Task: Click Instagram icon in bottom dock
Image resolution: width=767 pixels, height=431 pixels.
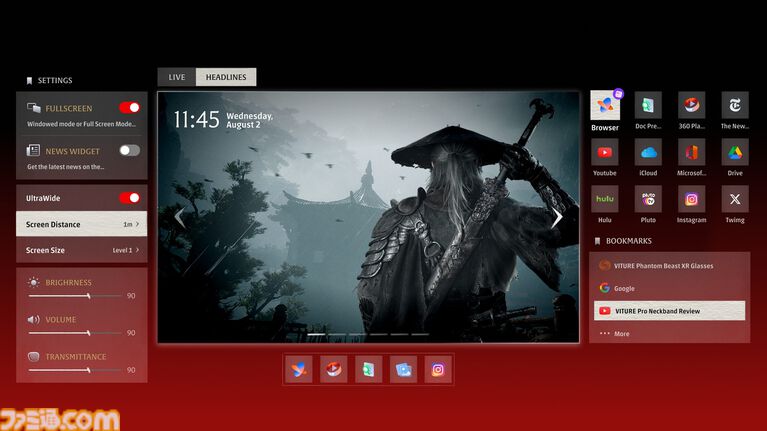Action: (438, 369)
